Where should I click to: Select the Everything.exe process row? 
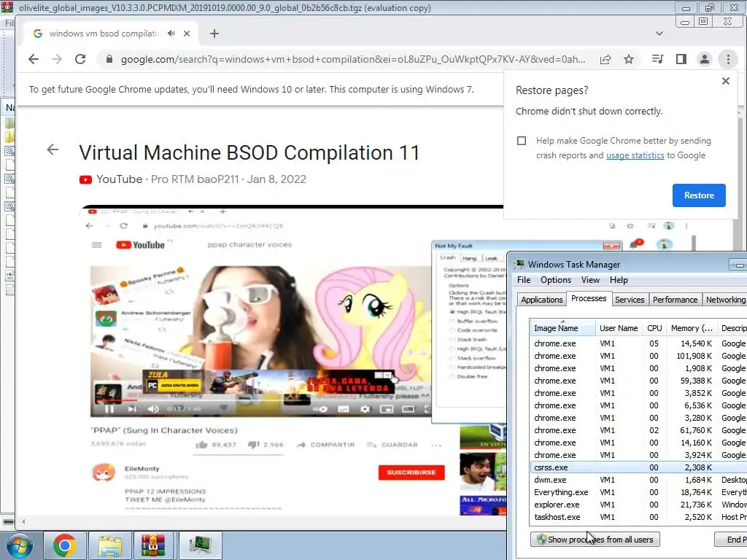(x=638, y=492)
